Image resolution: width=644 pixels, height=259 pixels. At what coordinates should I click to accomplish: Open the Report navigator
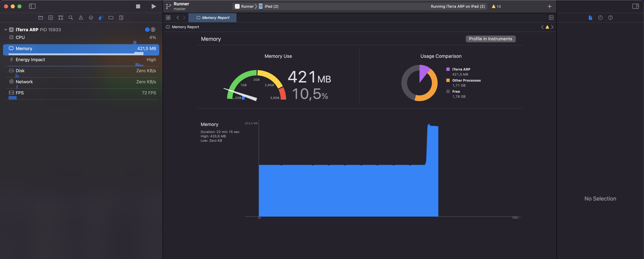121,17
